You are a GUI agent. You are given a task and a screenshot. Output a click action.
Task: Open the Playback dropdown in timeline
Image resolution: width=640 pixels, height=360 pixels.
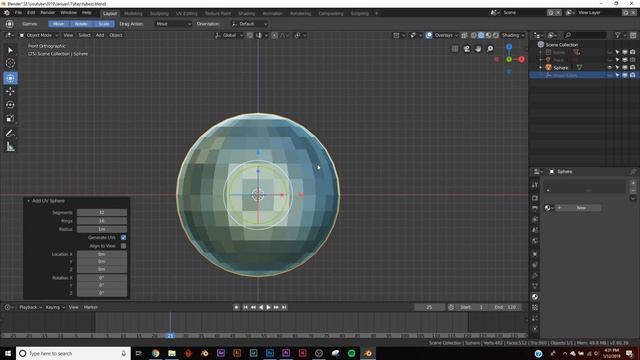point(30,307)
